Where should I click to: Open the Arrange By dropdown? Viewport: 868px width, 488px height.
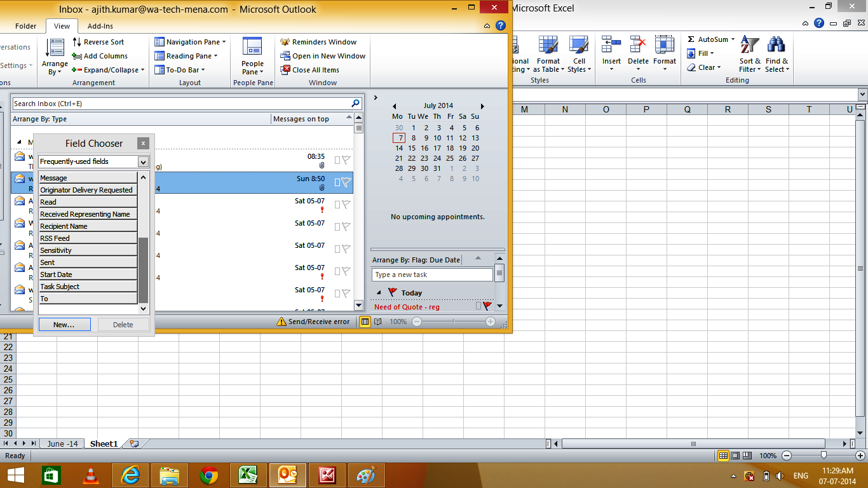pos(55,57)
